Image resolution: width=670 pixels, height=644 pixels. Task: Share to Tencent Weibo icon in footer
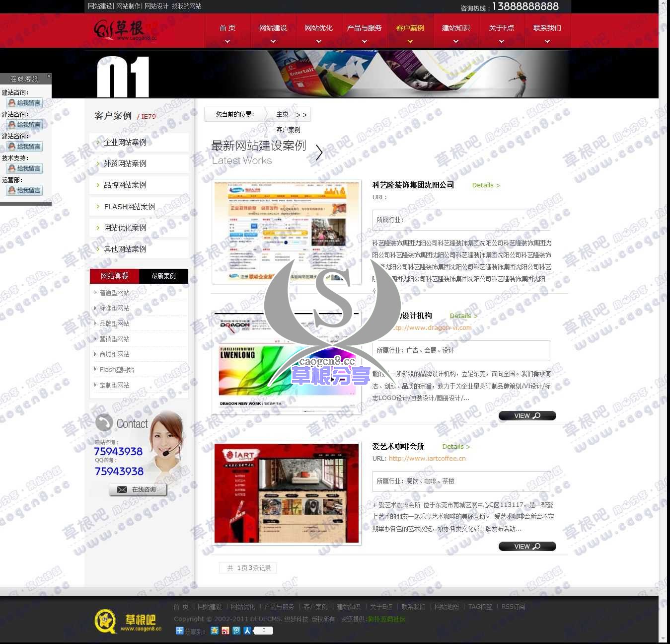236,631
